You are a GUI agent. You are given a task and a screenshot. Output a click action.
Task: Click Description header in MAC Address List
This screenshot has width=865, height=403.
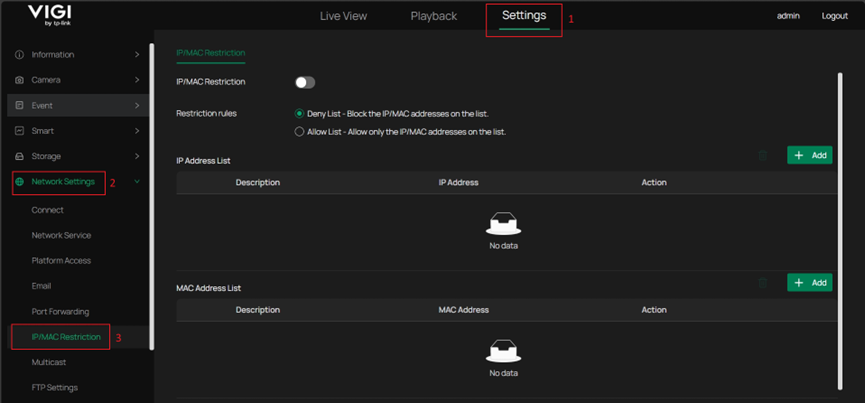[x=258, y=310]
